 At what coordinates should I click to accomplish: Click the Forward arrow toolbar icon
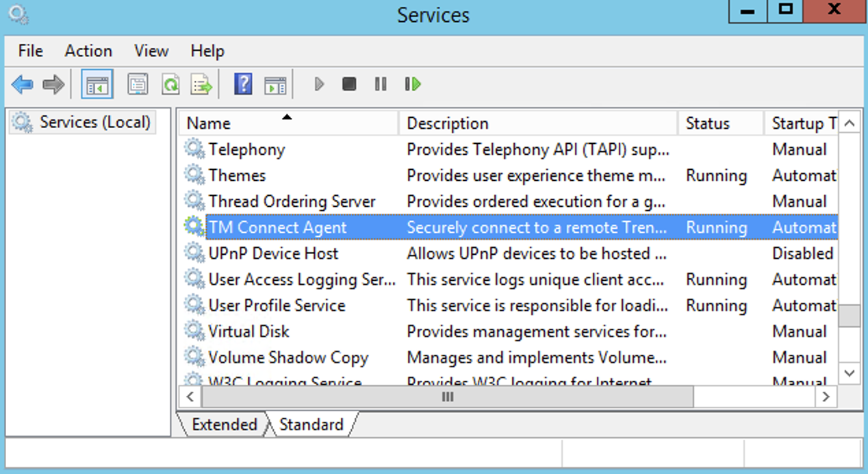[x=53, y=85]
